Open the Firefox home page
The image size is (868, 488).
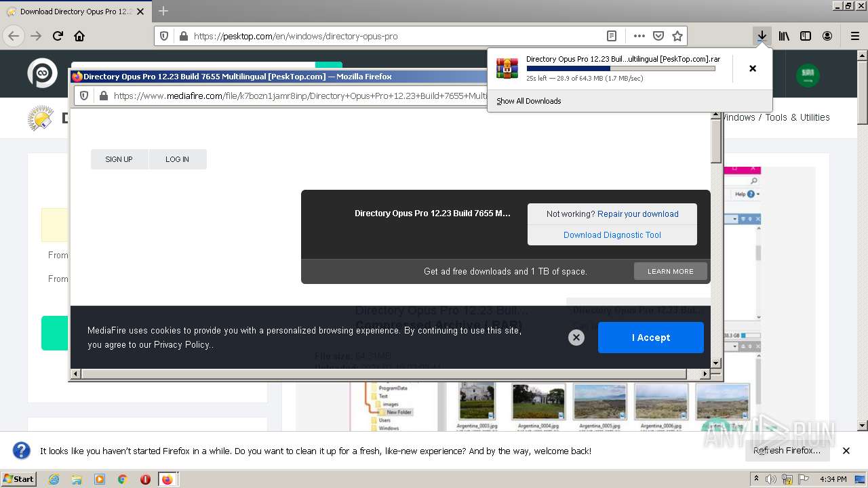pos(79,36)
